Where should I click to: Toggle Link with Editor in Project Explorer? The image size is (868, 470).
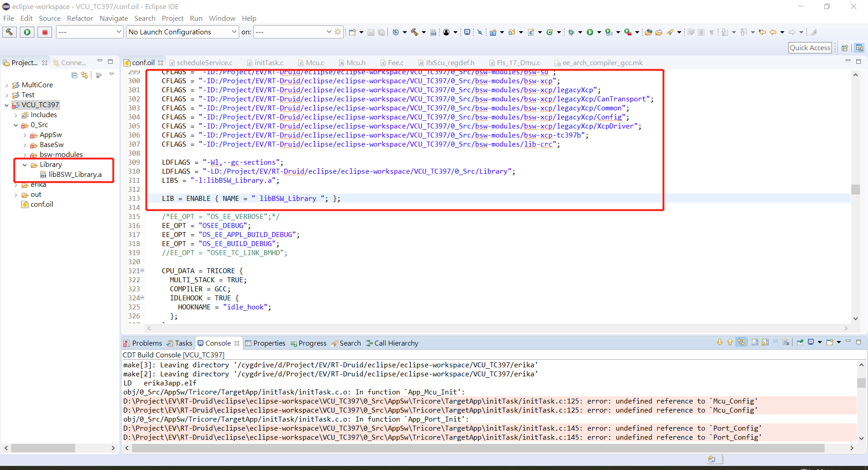tap(85, 75)
